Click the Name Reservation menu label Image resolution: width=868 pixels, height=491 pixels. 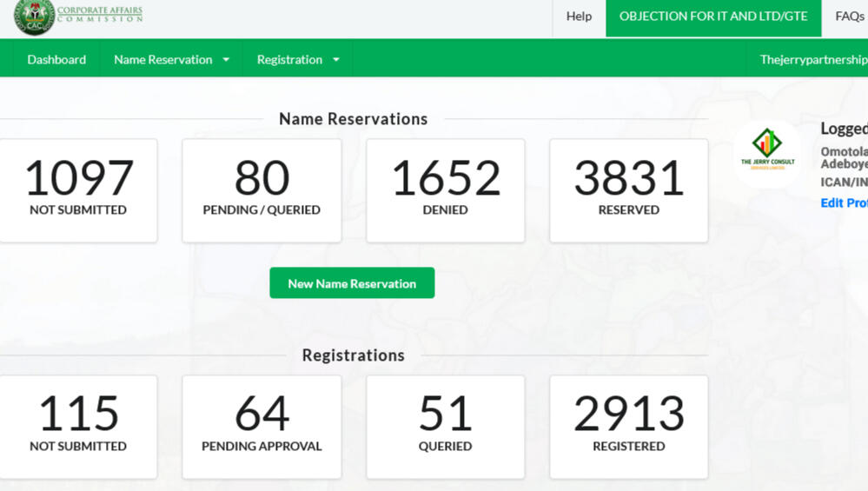[x=162, y=60]
